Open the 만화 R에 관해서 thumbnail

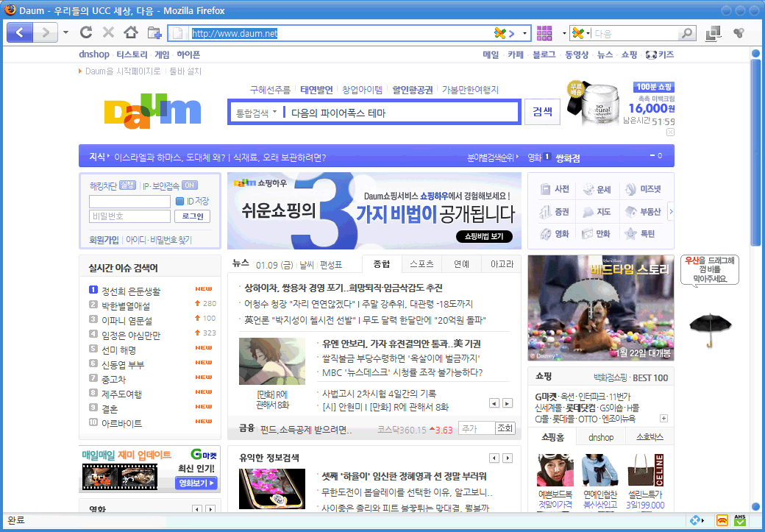272,361
